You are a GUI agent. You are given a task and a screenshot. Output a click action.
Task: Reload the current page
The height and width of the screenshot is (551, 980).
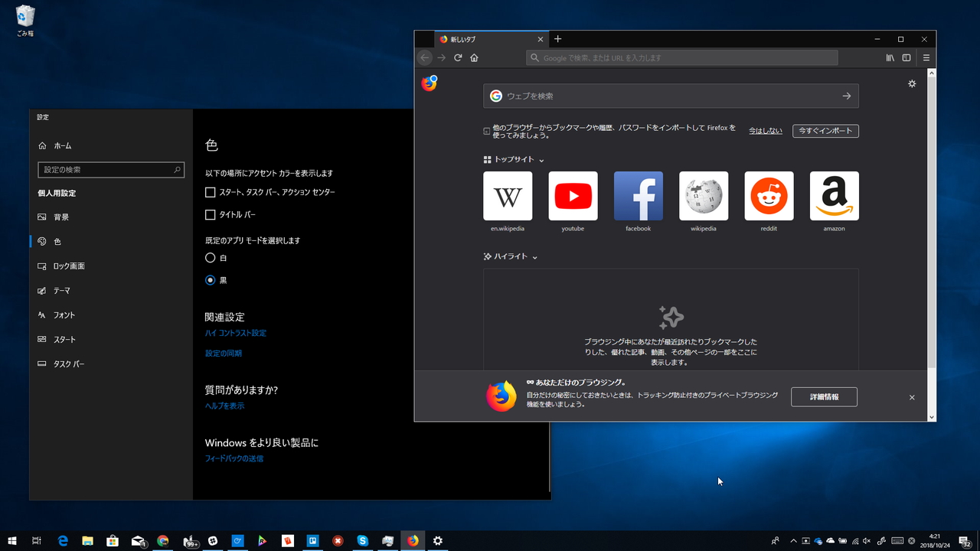pyautogui.click(x=458, y=57)
